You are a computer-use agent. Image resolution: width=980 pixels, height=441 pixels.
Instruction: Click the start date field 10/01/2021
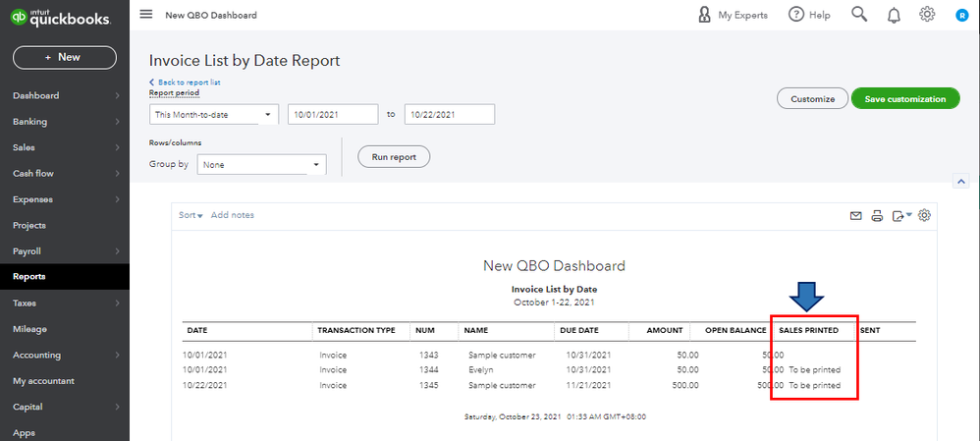[x=333, y=115]
